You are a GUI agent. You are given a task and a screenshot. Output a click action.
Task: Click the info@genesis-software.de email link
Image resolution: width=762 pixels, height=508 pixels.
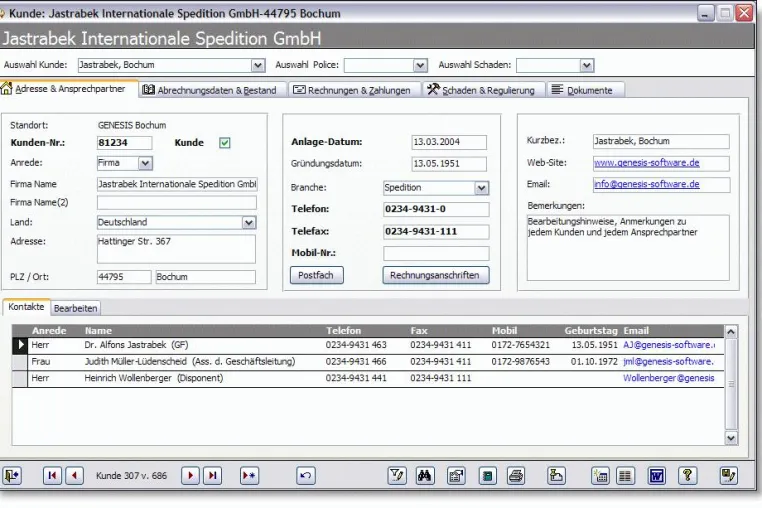pyautogui.click(x=647, y=184)
